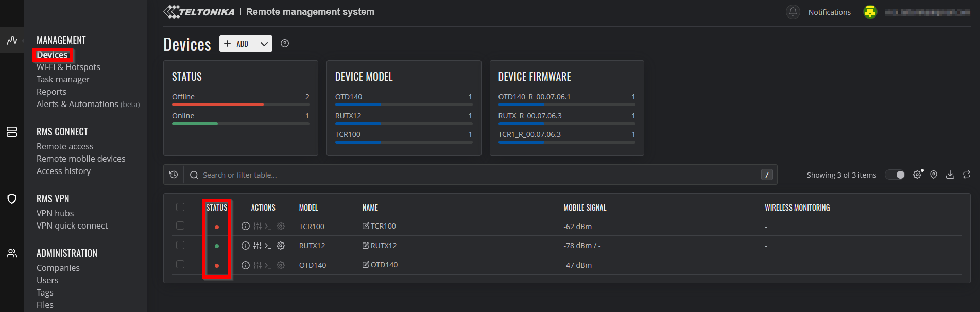This screenshot has width=980, height=312.
Task: Download the device table export
Action: 950,175
